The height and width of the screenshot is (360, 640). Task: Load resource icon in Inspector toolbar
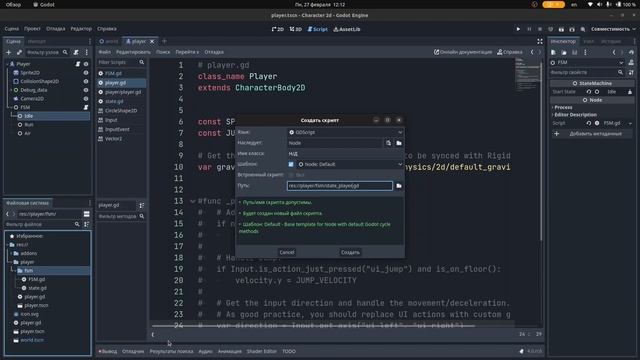coord(564,53)
